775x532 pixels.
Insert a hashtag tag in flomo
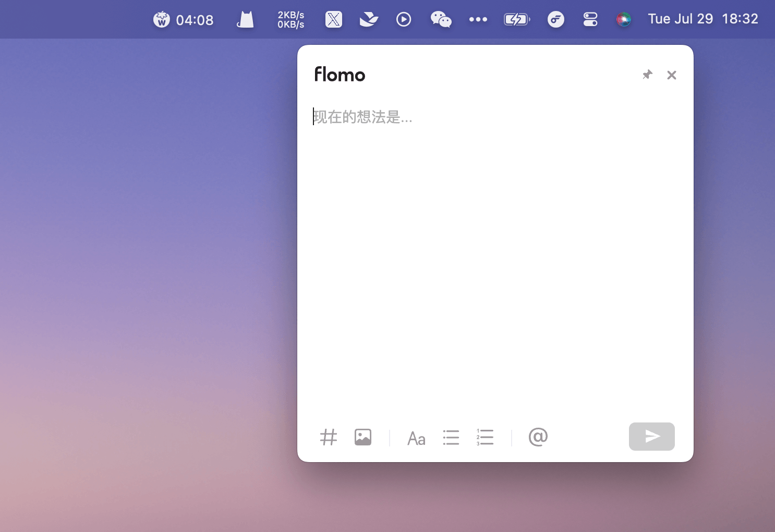point(329,437)
